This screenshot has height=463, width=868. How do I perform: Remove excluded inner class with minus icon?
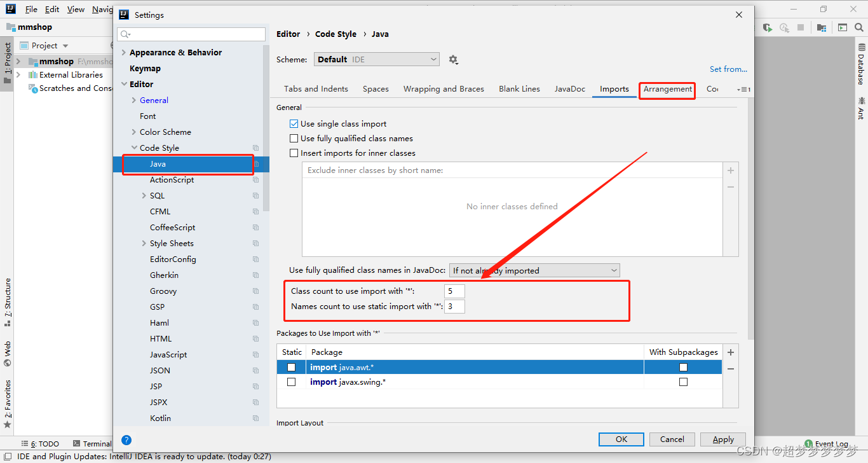pos(731,187)
